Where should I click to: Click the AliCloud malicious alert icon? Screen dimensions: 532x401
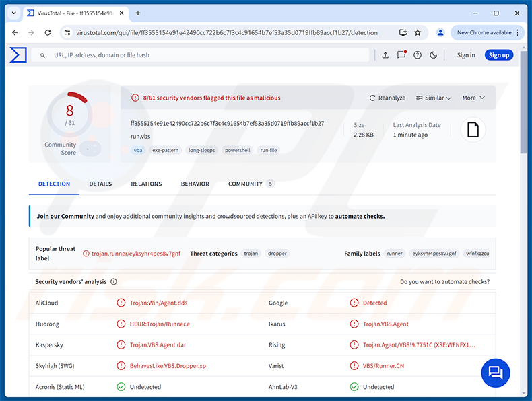tap(121, 303)
